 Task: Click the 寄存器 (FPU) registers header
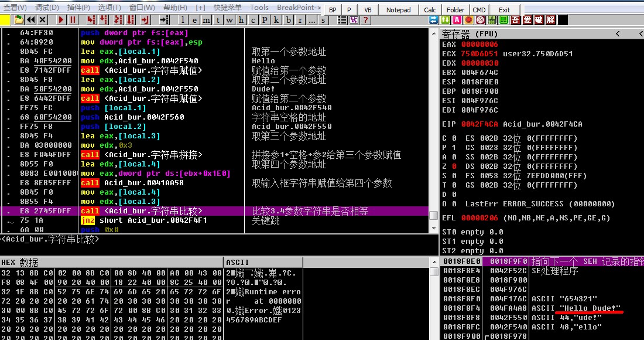470,34
